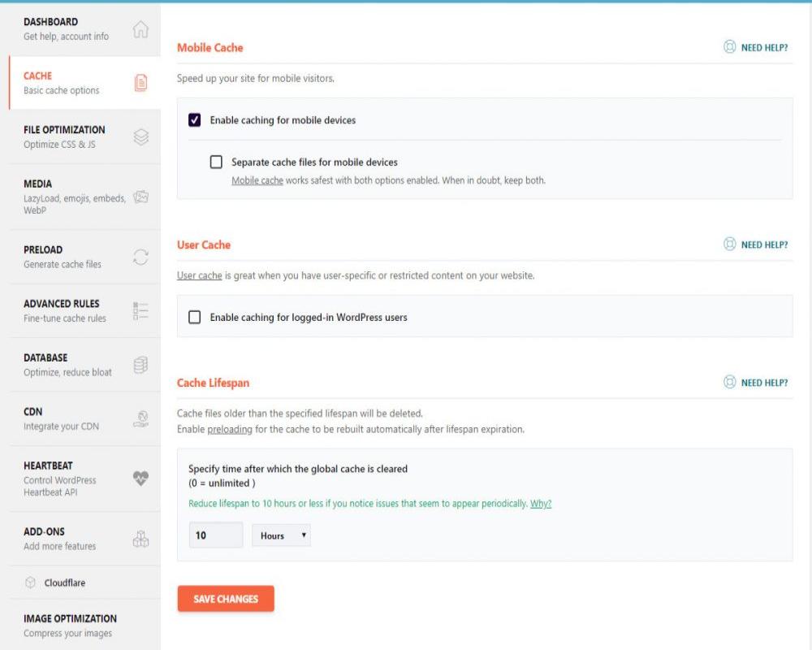Viewport: 812px width, 650px height.
Task: Click lifebuoy icon beside Cache Lifespan help
Action: point(729,382)
